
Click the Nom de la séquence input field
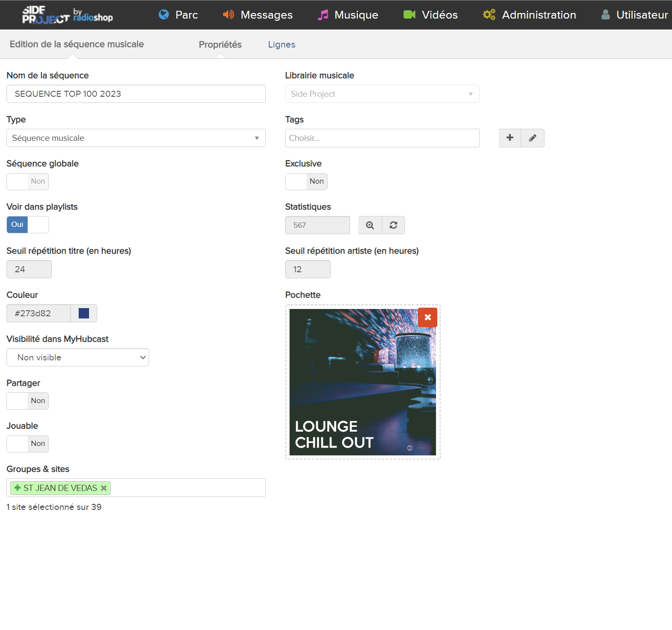136,94
